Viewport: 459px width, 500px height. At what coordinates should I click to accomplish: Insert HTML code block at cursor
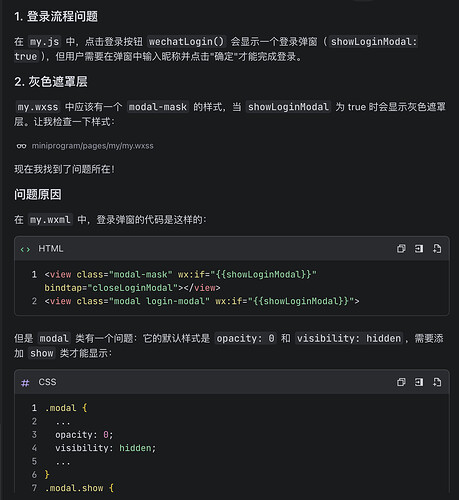click(x=419, y=249)
